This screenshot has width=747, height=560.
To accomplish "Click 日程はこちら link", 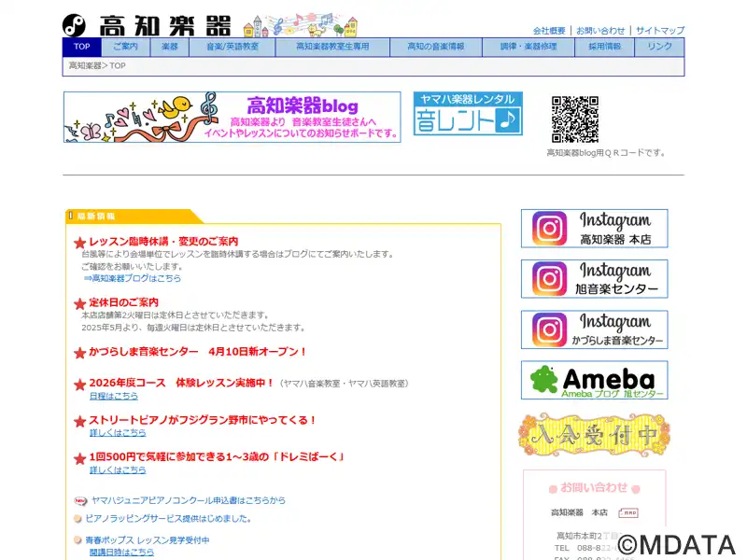I will (113, 396).
